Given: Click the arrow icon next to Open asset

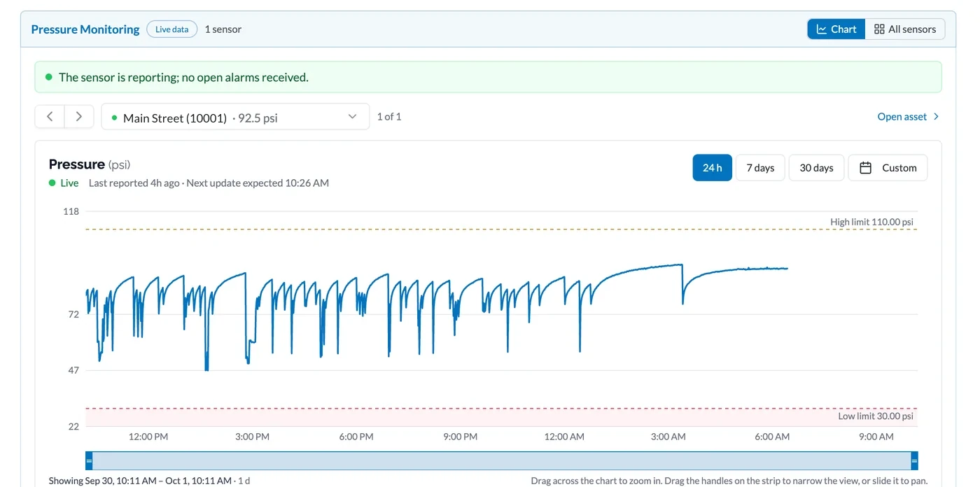Looking at the screenshot, I should pyautogui.click(x=937, y=117).
